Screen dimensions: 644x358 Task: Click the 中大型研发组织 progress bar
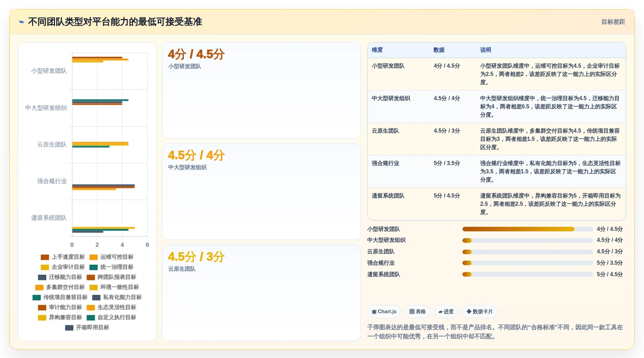(527, 240)
